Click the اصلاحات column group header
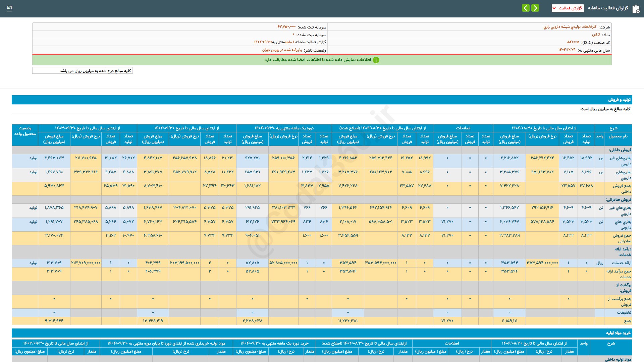644x362 pixels. click(x=463, y=128)
